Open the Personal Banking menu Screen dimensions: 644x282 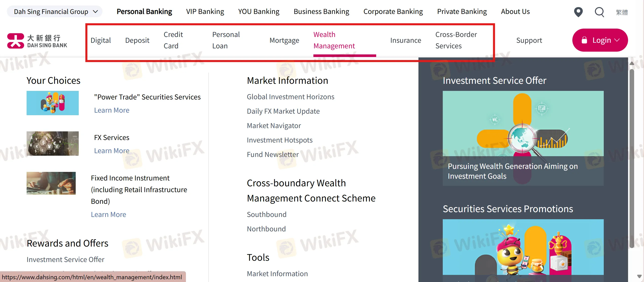click(x=144, y=11)
